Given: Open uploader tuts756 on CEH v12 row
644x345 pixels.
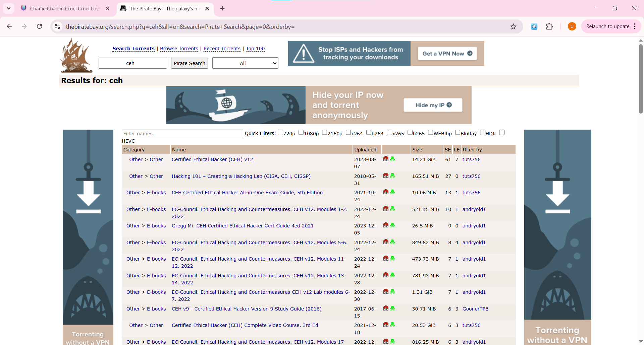Looking at the screenshot, I should point(471,159).
